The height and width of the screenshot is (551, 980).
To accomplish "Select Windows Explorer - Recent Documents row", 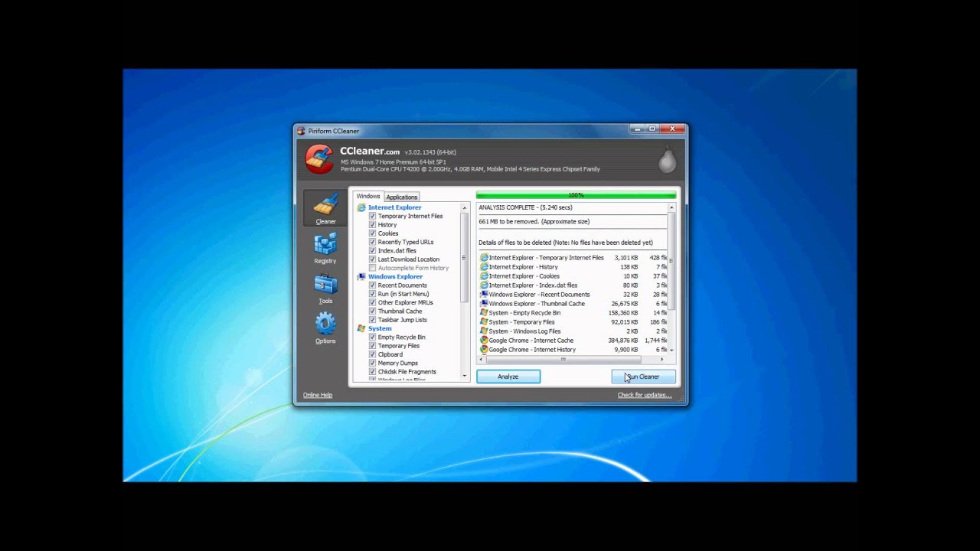I will [573, 295].
